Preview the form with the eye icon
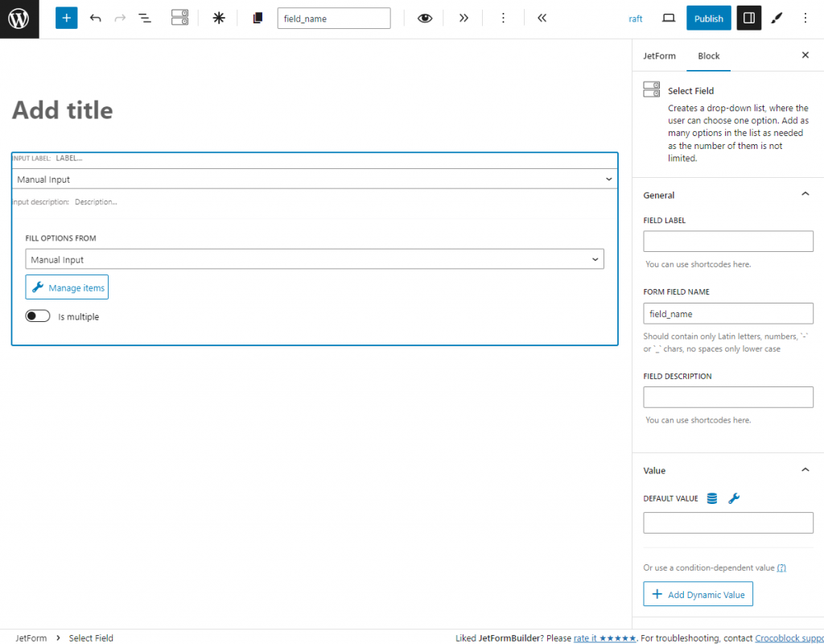The image size is (824, 644). pos(424,17)
